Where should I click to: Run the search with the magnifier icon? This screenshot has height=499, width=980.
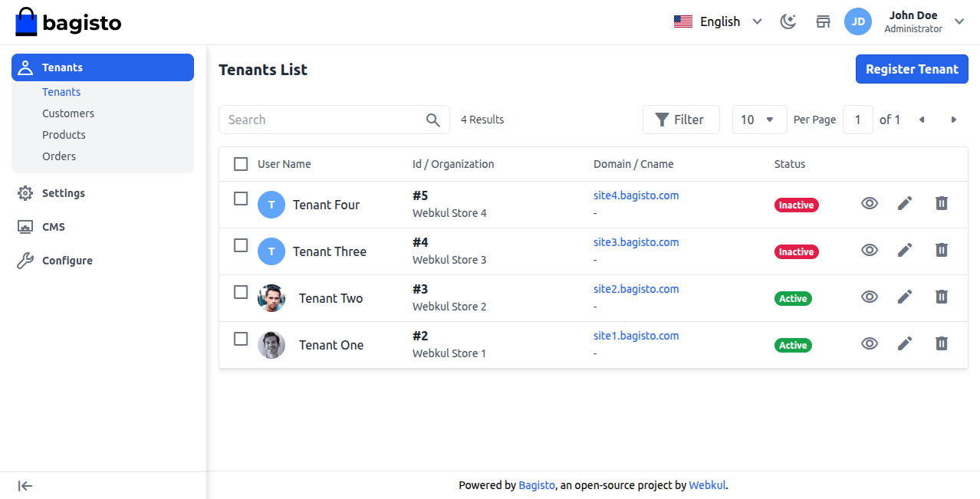(432, 120)
